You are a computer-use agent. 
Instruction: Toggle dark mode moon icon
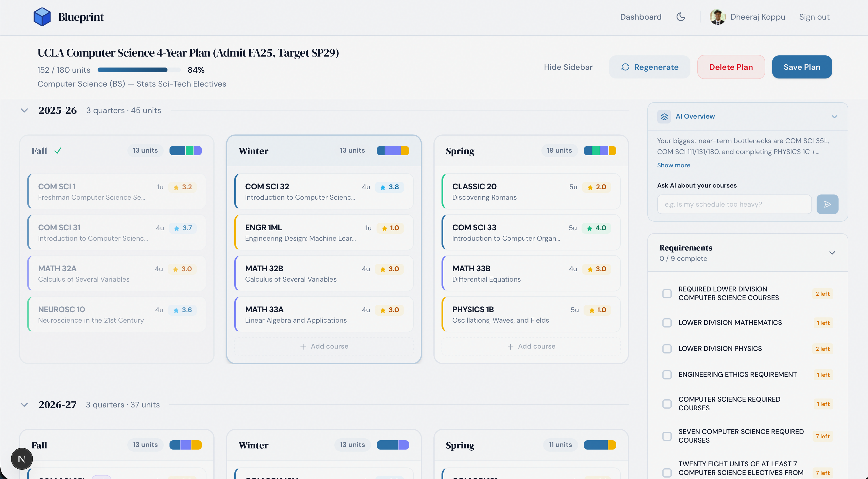pos(681,17)
